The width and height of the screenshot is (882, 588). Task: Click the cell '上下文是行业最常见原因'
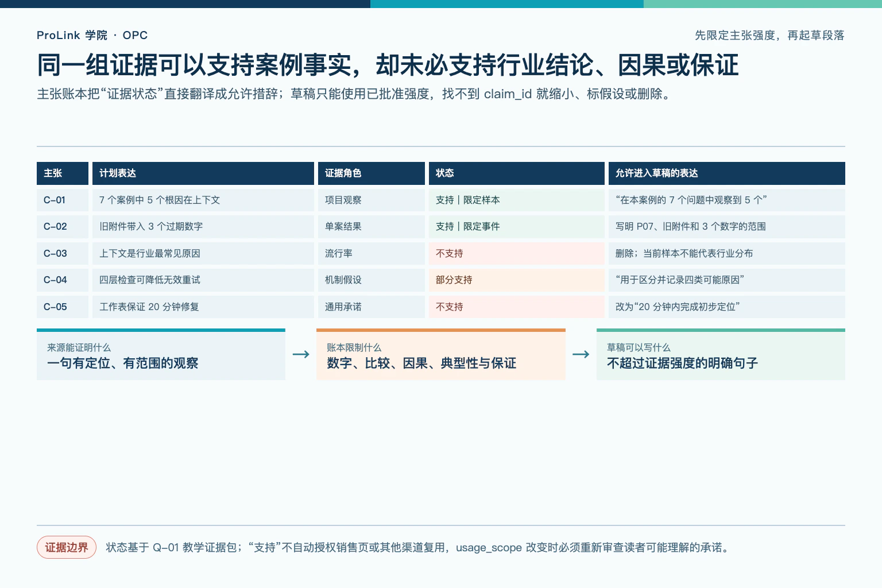pos(203,253)
